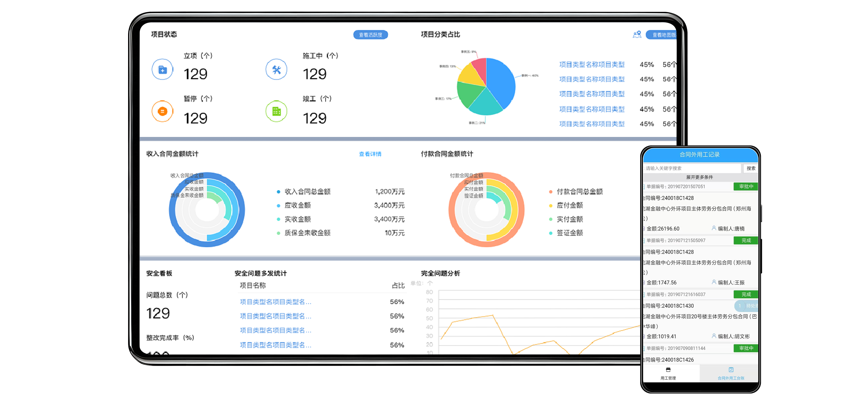This screenshot has width=868, height=405.
Task: Toggle the 应付金额 yellow legend dot
Action: [551, 206]
